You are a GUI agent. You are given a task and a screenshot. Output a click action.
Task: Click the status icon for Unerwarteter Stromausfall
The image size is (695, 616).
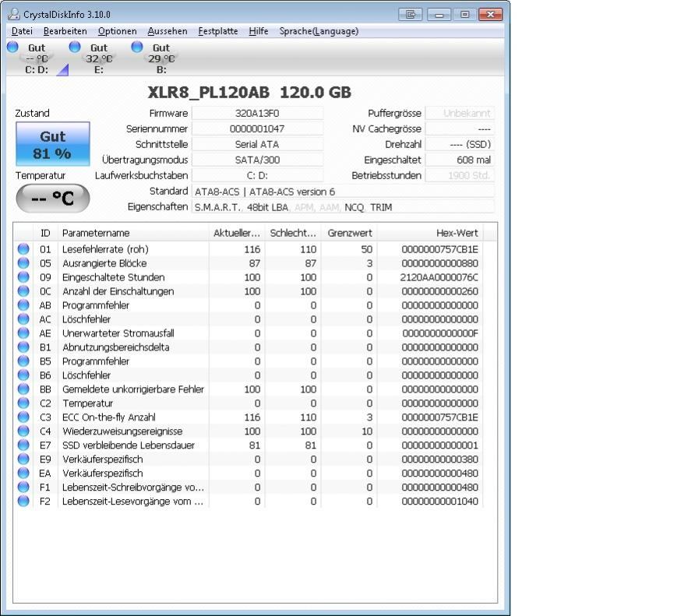(x=23, y=333)
